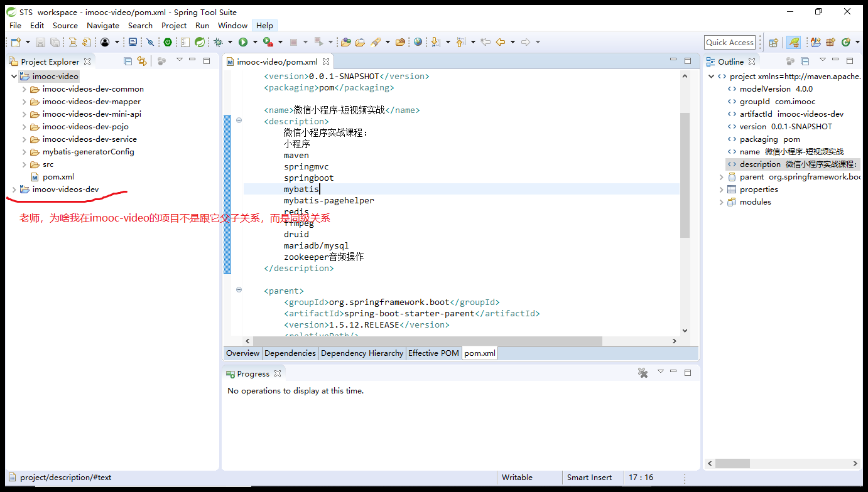Click the Boot Dashboard power icon

point(168,42)
